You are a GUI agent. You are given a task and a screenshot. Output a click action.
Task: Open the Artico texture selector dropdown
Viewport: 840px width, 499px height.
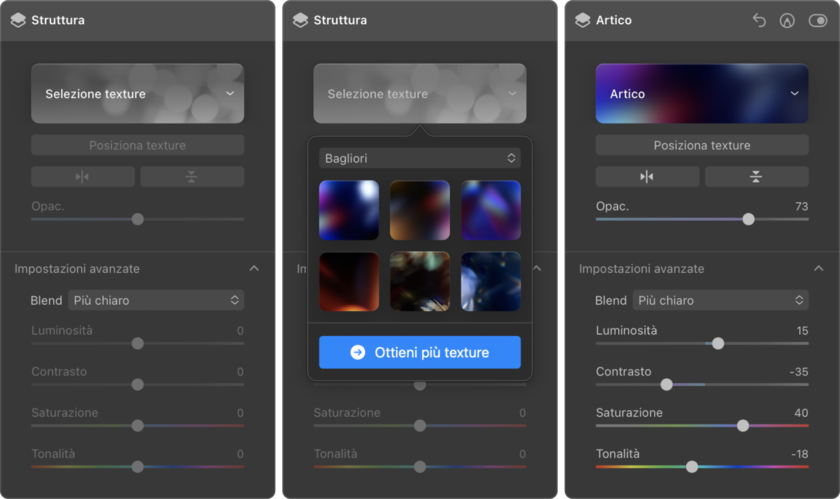[x=702, y=94]
